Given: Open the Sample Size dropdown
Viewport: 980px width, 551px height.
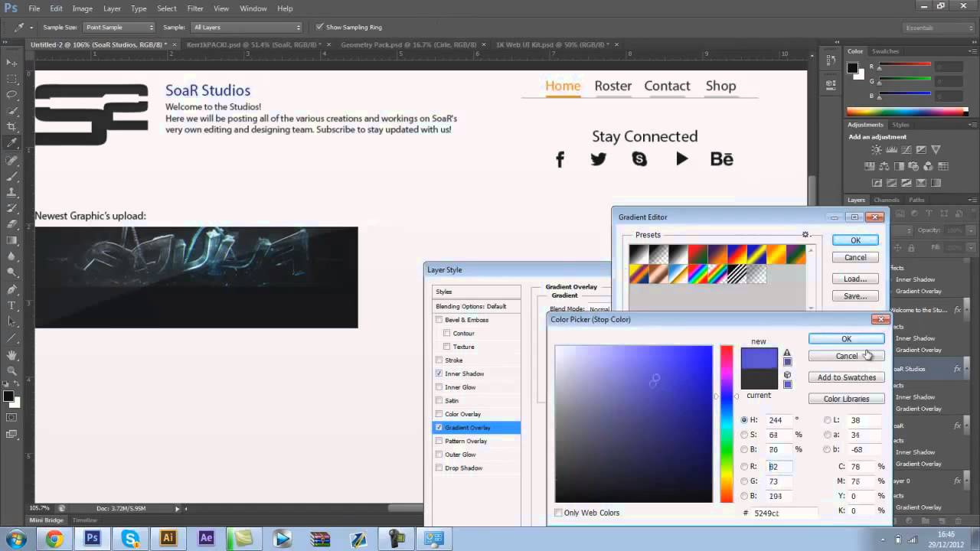Looking at the screenshot, I should point(119,28).
